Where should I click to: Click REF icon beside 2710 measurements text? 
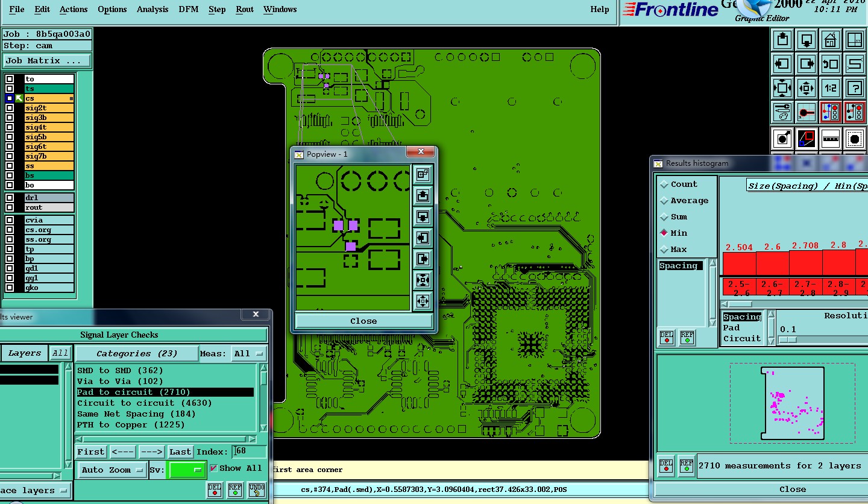point(686,465)
